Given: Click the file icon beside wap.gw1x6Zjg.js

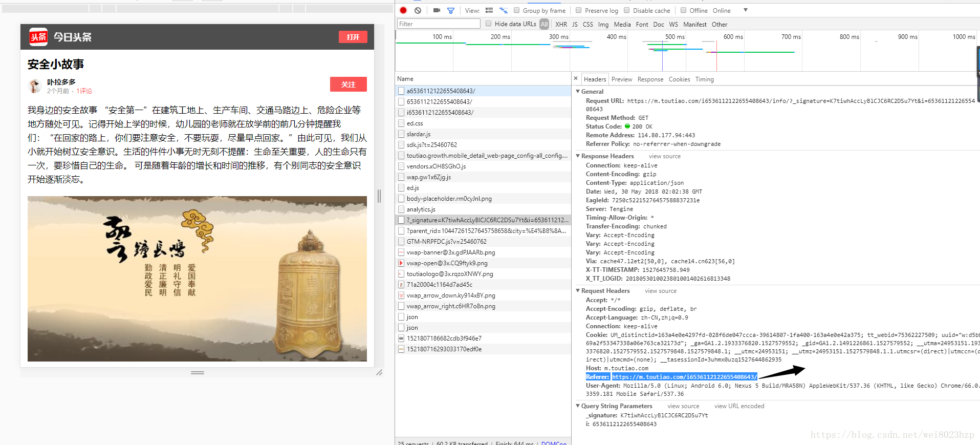Looking at the screenshot, I should (x=401, y=177).
